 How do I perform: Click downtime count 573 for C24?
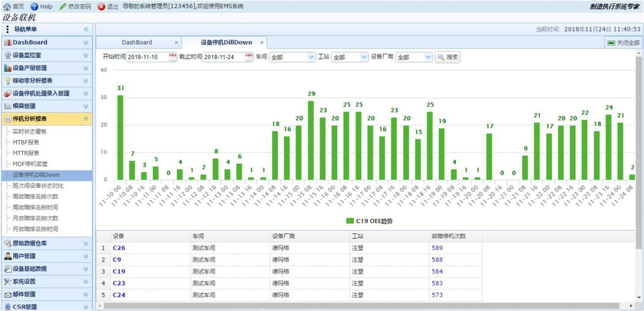(x=437, y=295)
